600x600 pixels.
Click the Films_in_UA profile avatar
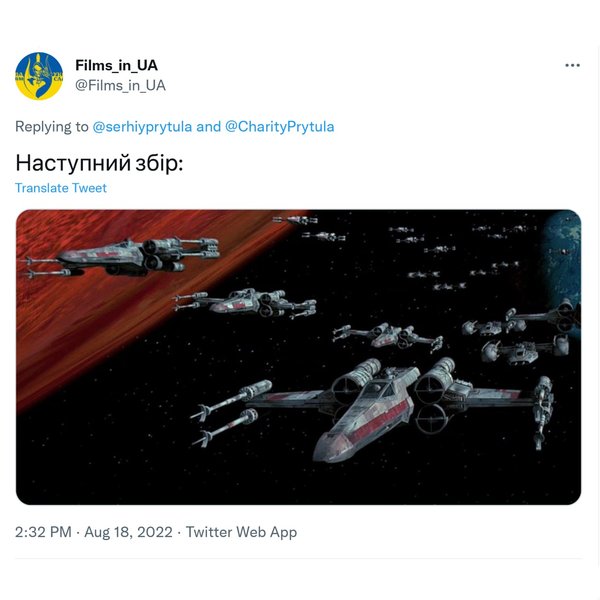pyautogui.click(x=39, y=76)
